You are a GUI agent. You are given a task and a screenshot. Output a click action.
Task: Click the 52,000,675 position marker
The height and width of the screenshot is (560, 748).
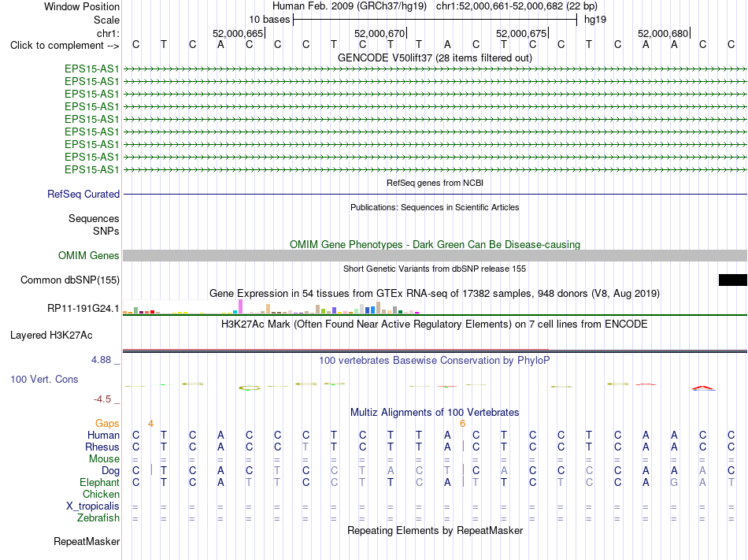(x=522, y=33)
